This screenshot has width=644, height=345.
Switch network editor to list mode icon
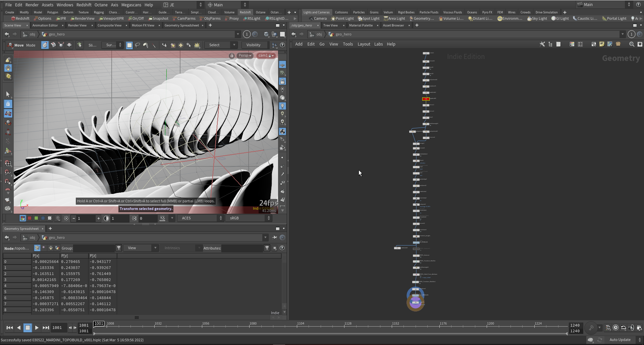point(558,44)
